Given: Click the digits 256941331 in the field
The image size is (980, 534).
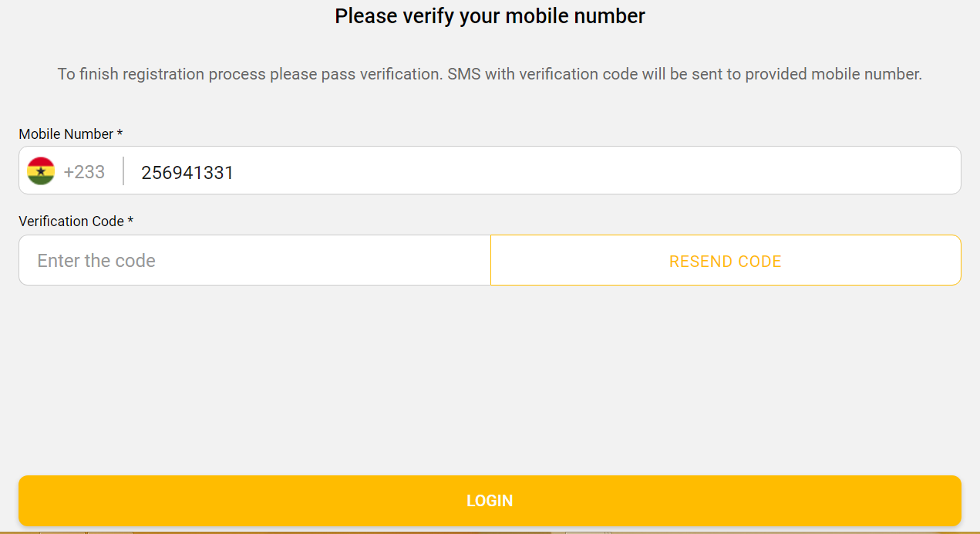Looking at the screenshot, I should point(187,172).
